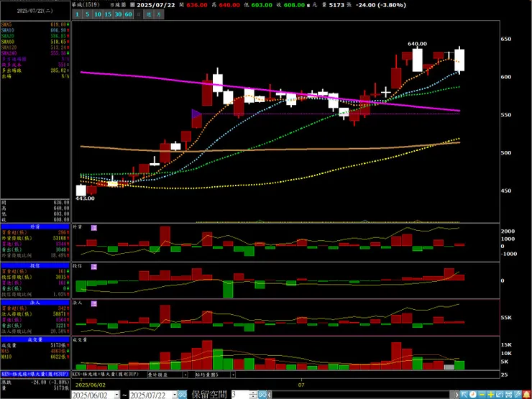Click the 成交量 blue panel header
Screen dimensions: 532x399
[35, 339]
